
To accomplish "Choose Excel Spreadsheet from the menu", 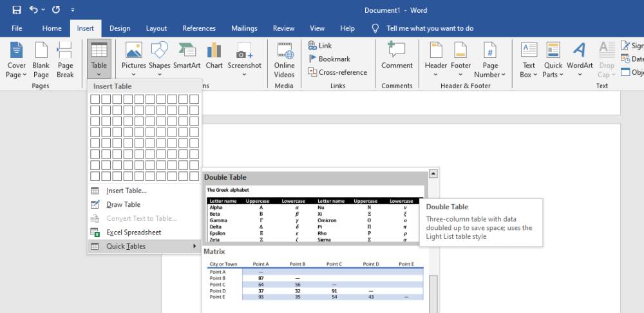I will 144,232.
